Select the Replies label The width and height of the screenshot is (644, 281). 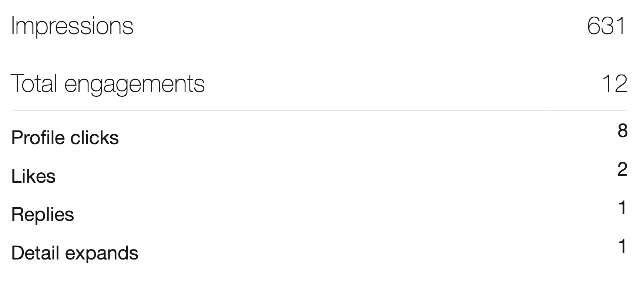tap(43, 214)
